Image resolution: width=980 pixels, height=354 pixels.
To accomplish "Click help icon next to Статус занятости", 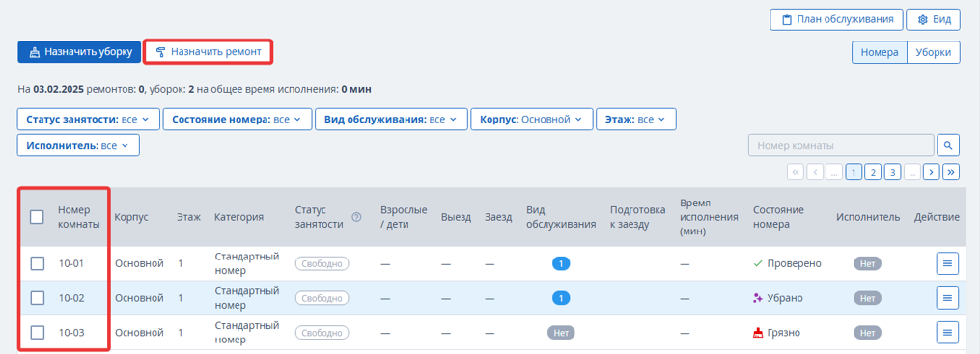I will [357, 217].
